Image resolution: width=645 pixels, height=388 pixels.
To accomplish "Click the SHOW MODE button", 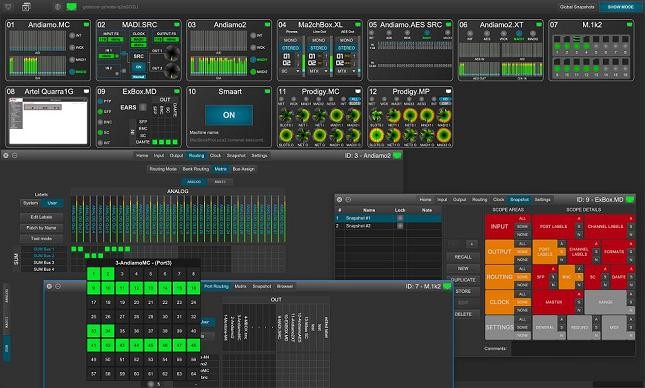I will click(620, 7).
